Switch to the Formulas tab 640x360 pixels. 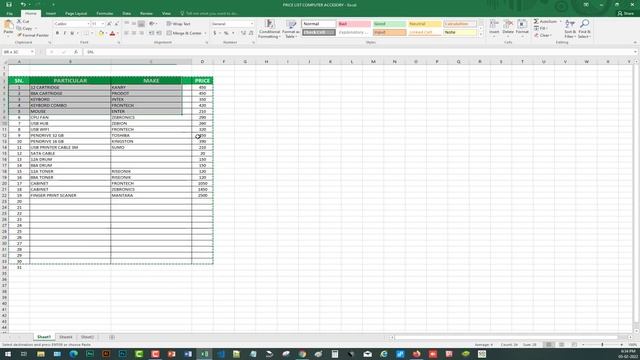[104, 13]
